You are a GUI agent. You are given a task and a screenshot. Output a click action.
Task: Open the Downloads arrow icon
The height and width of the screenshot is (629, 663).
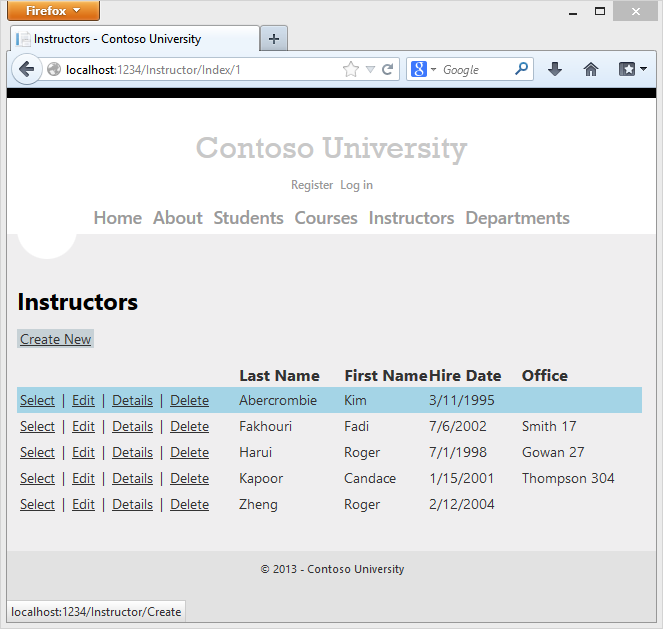[x=555, y=70]
